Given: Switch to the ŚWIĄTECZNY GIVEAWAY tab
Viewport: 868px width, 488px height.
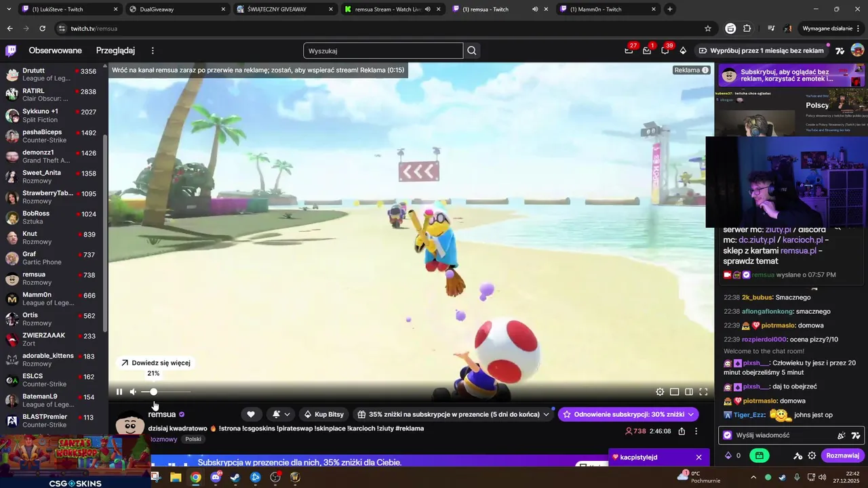Looking at the screenshot, I should pyautogui.click(x=285, y=9).
